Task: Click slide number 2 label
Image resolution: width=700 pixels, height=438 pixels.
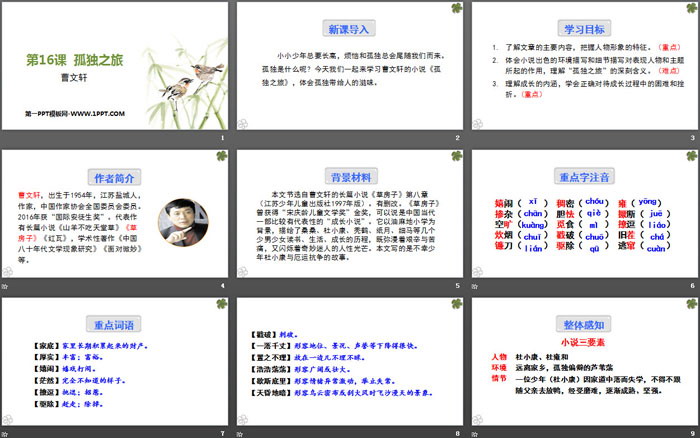Action: (457, 138)
